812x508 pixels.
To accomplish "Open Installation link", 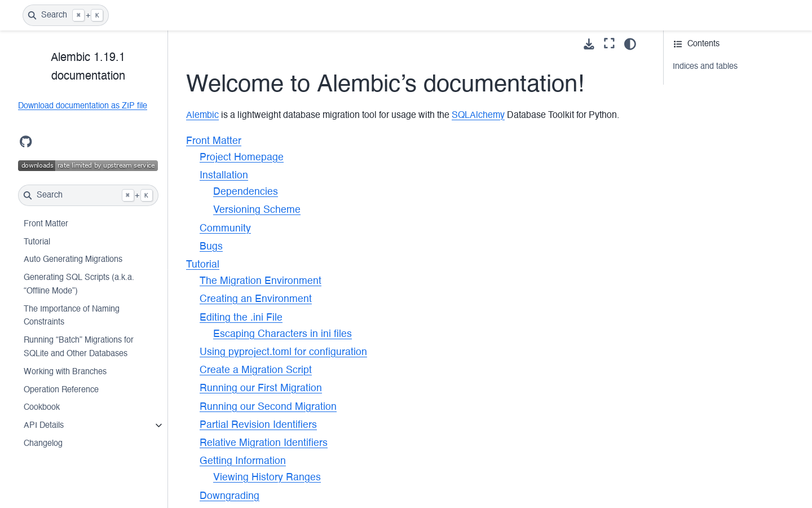I will point(224,175).
